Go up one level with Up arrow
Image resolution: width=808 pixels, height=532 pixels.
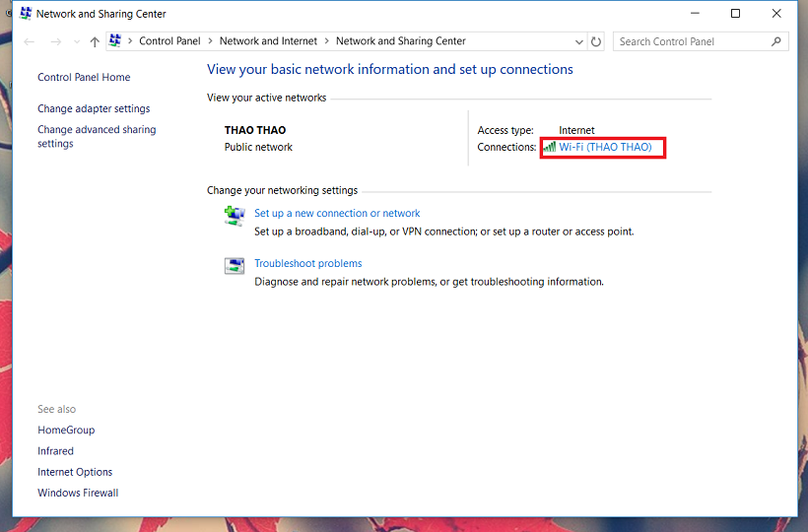tap(95, 41)
